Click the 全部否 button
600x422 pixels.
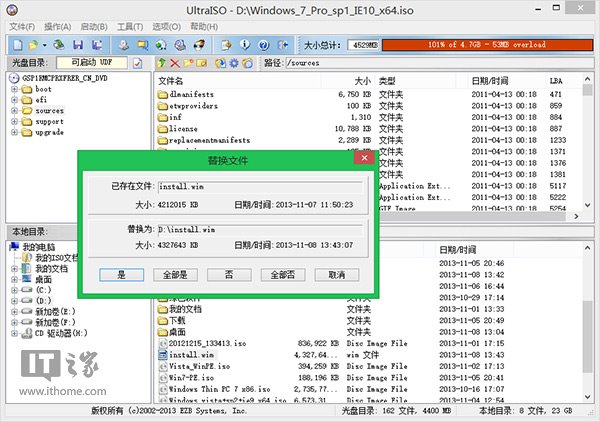tap(281, 273)
